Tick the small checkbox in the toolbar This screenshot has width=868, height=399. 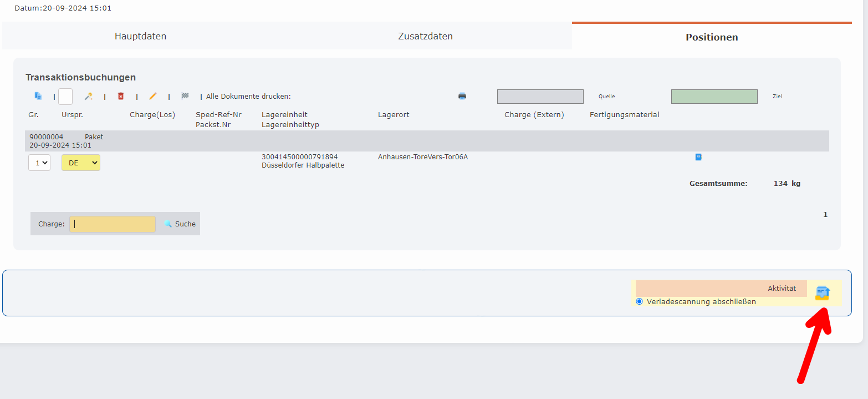(65, 97)
